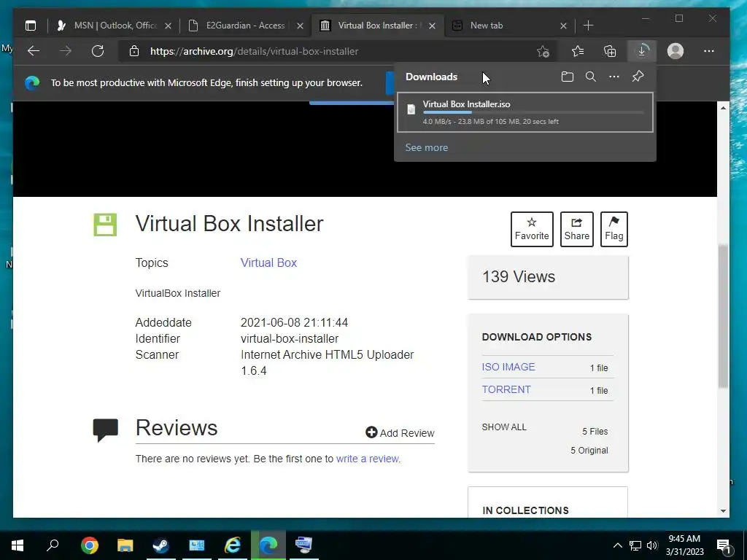The height and width of the screenshot is (560, 747).
Task: Click the forward navigation arrow
Action: 65,51
